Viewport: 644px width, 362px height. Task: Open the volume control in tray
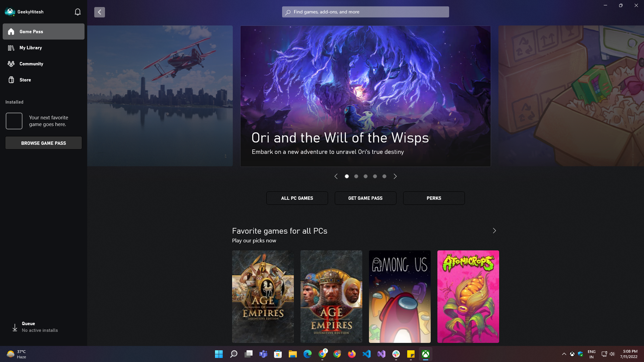(612, 354)
